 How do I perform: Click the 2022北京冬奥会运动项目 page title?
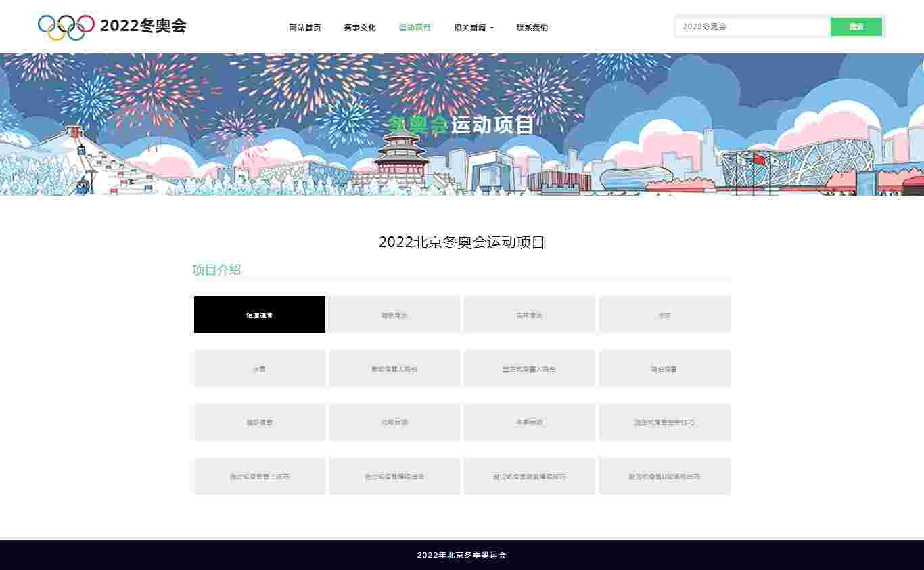click(x=462, y=242)
